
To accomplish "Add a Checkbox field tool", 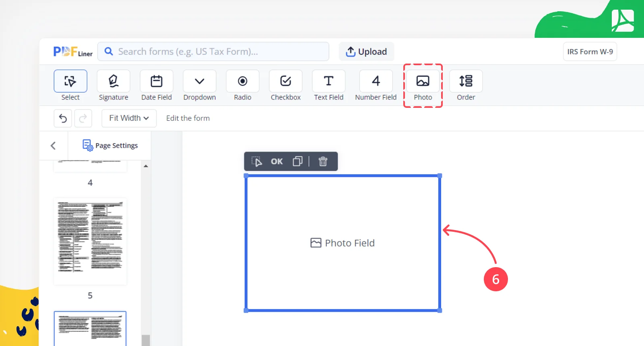I will (x=286, y=85).
